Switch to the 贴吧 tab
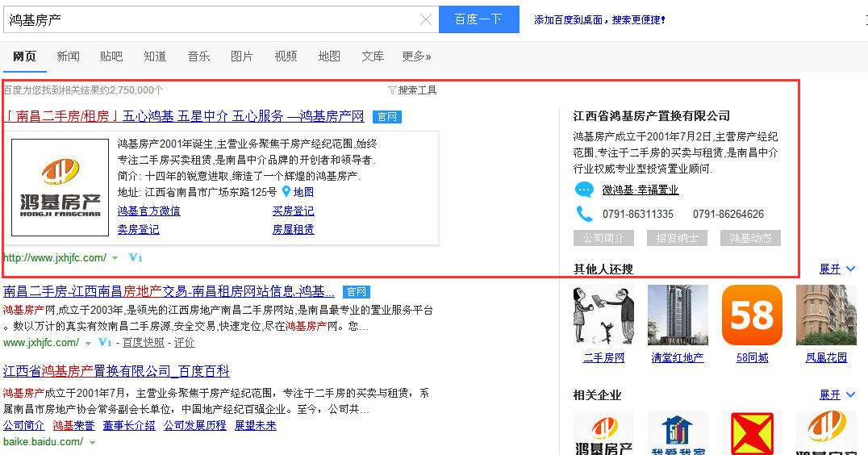Viewport: 868px width, 455px height. click(111, 56)
